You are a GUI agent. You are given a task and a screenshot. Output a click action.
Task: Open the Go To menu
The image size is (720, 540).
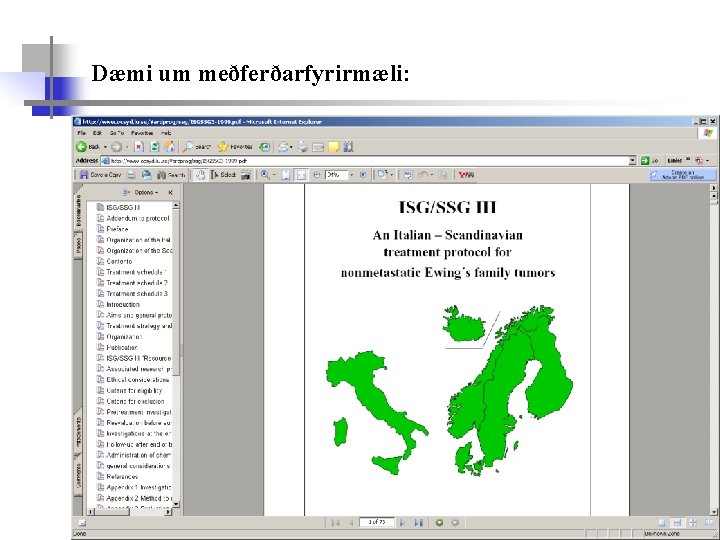point(117,133)
